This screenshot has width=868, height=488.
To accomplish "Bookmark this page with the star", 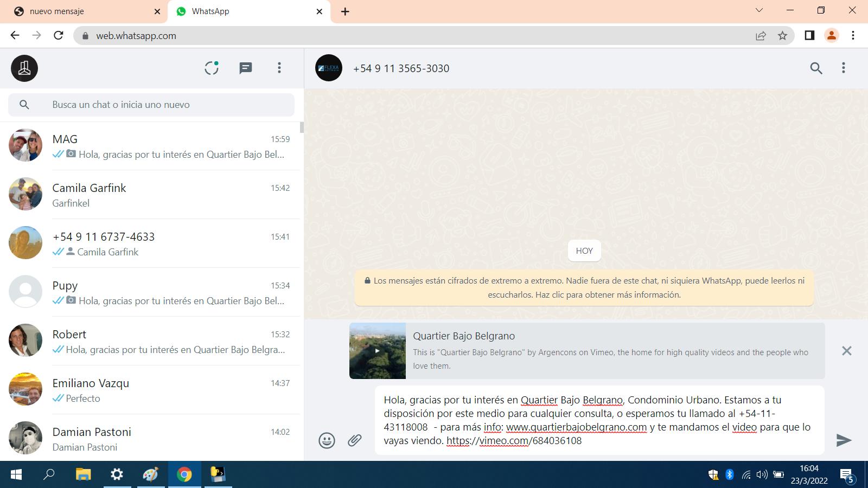I will pos(782,36).
